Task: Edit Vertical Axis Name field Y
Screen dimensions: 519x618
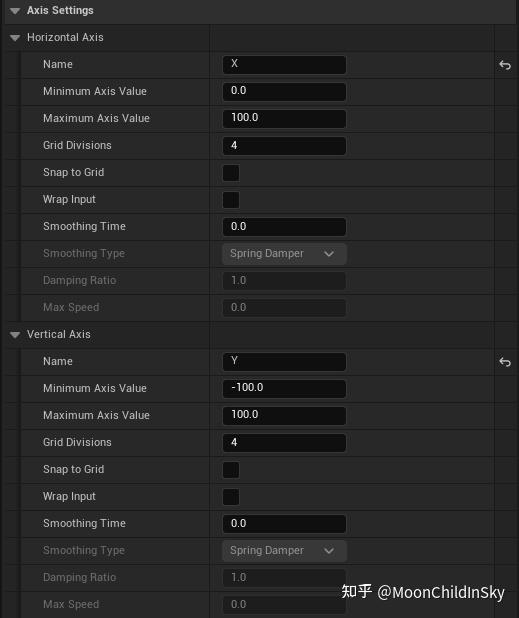Action: [x=284, y=361]
